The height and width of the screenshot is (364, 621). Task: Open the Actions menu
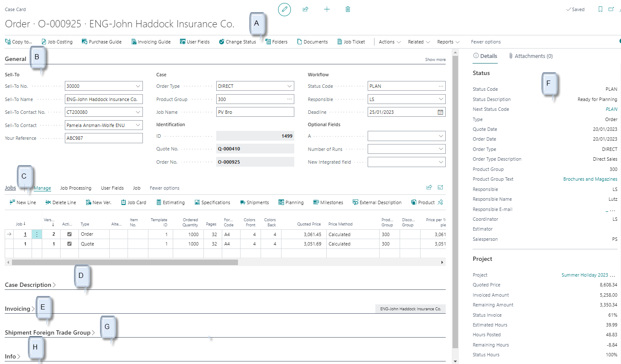coord(390,42)
